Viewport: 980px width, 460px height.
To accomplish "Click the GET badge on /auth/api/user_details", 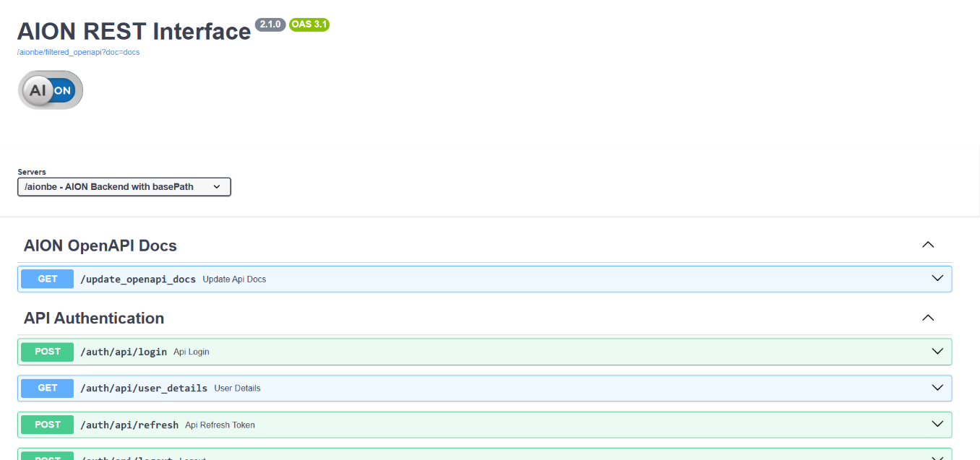I will [x=46, y=388].
